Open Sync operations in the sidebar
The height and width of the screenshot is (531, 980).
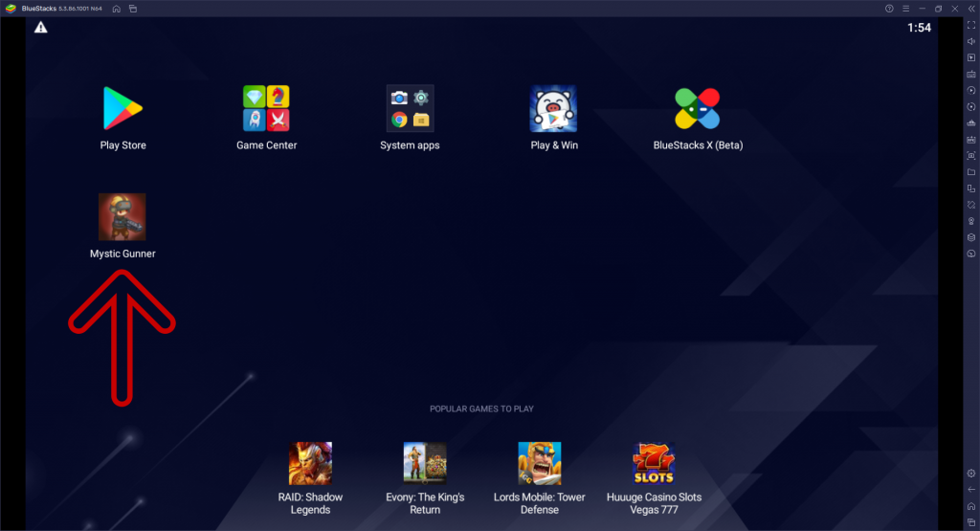(971, 107)
